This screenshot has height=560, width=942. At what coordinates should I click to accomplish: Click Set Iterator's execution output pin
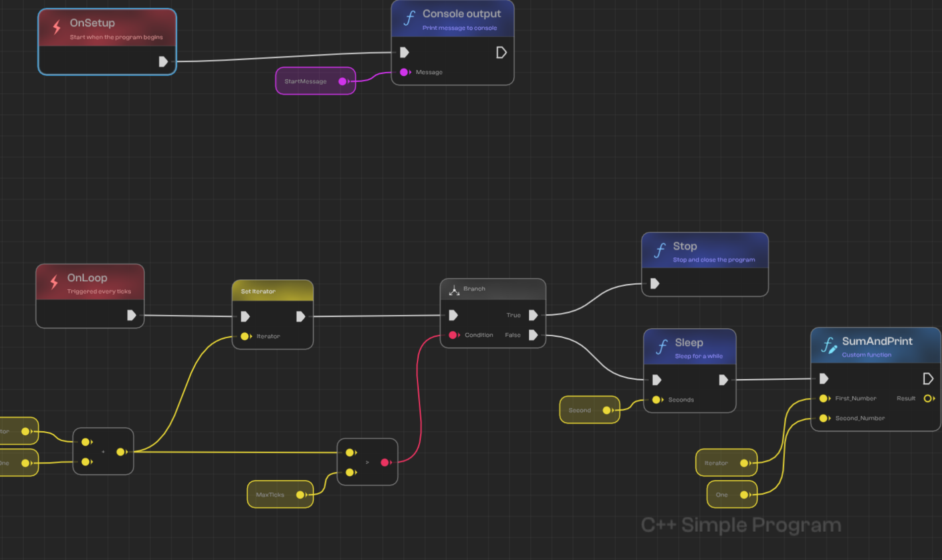[301, 316]
